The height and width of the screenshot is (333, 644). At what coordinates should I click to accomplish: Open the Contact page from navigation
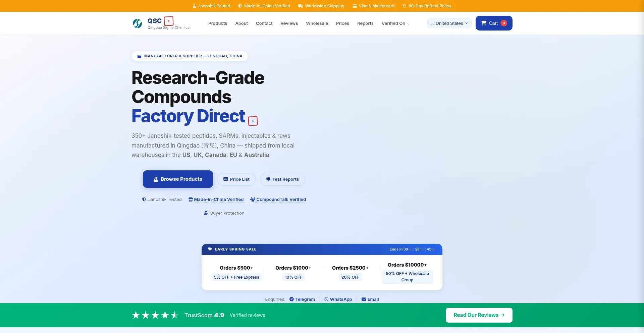[264, 23]
